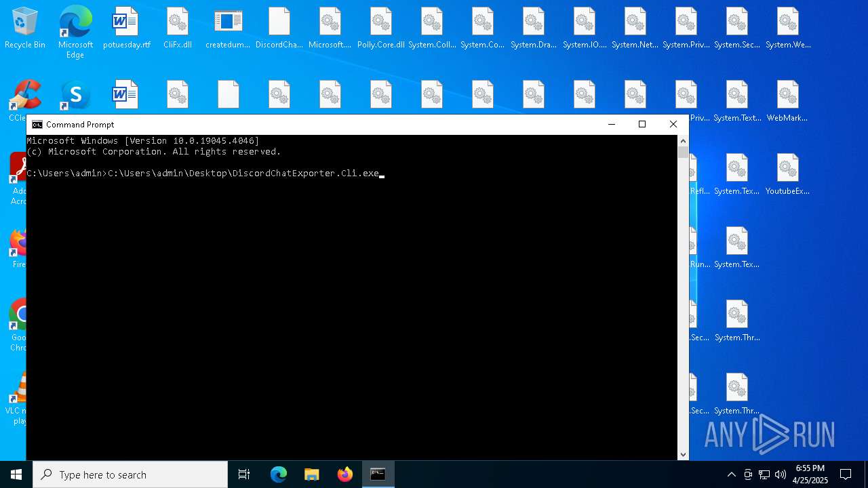Open the Meet Now tray icon
The height and width of the screenshot is (488, 868).
click(x=748, y=474)
